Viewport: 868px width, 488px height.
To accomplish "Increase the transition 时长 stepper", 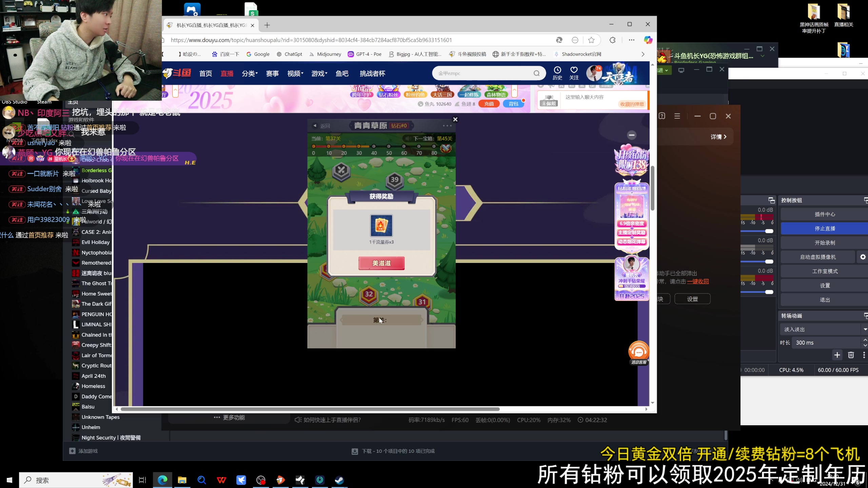I will tap(865, 340).
